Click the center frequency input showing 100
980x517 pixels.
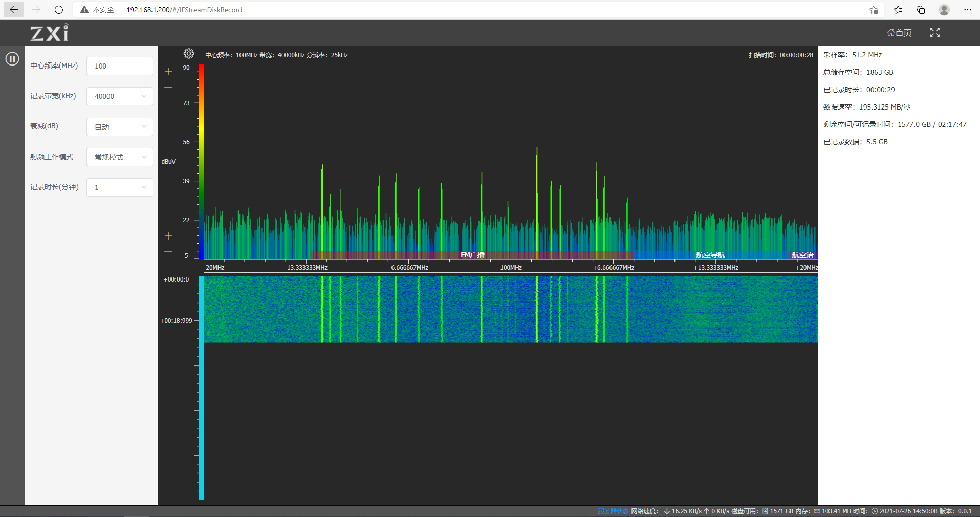coord(120,66)
